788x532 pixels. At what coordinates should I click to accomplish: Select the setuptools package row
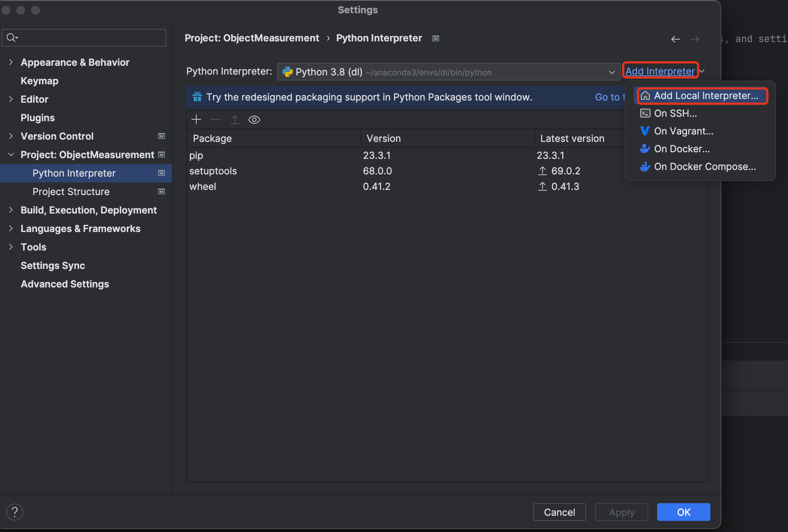point(213,171)
